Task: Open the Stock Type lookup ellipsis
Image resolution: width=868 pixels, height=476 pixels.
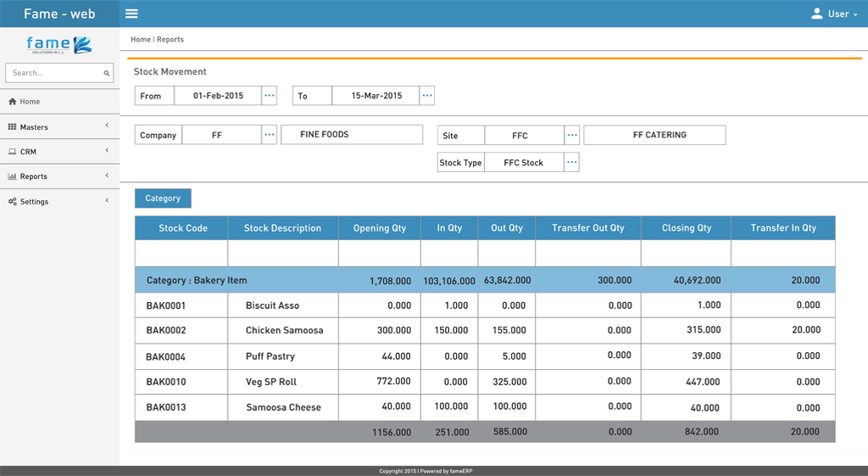Action: pos(572,162)
